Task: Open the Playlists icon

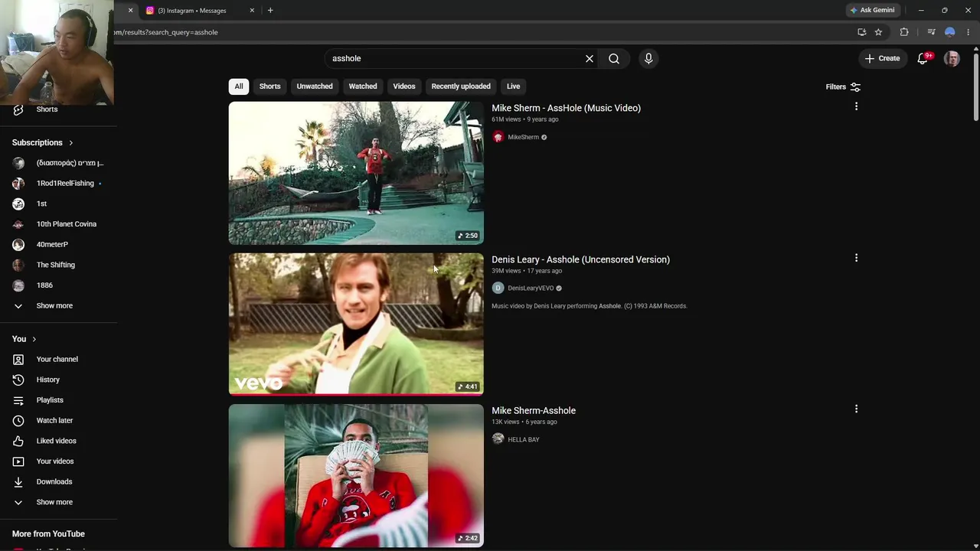Action: coord(18,399)
